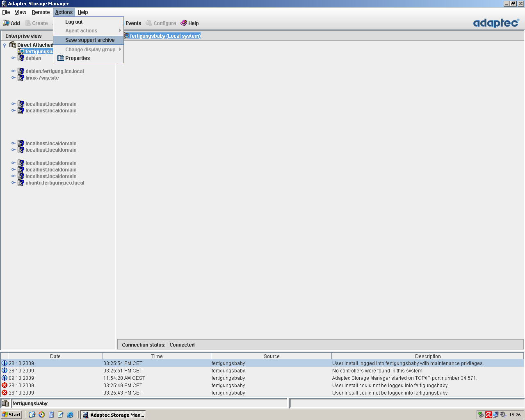The image size is (525, 420).
Task: Open the Change display group submenu arrow
Action: click(120, 49)
